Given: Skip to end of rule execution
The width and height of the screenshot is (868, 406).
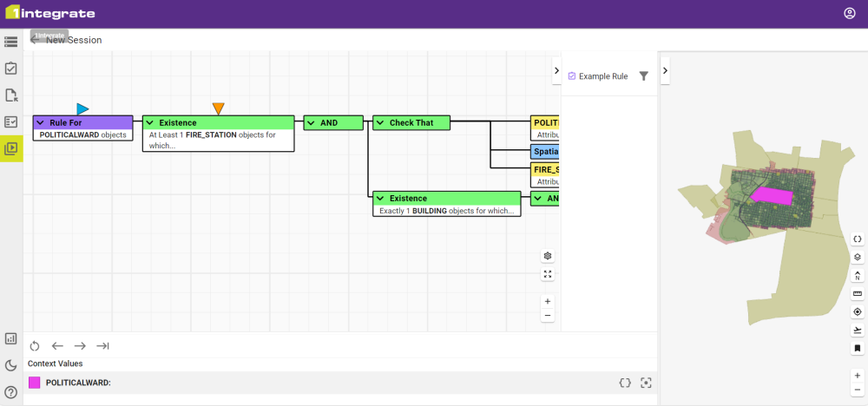Looking at the screenshot, I should click(102, 346).
